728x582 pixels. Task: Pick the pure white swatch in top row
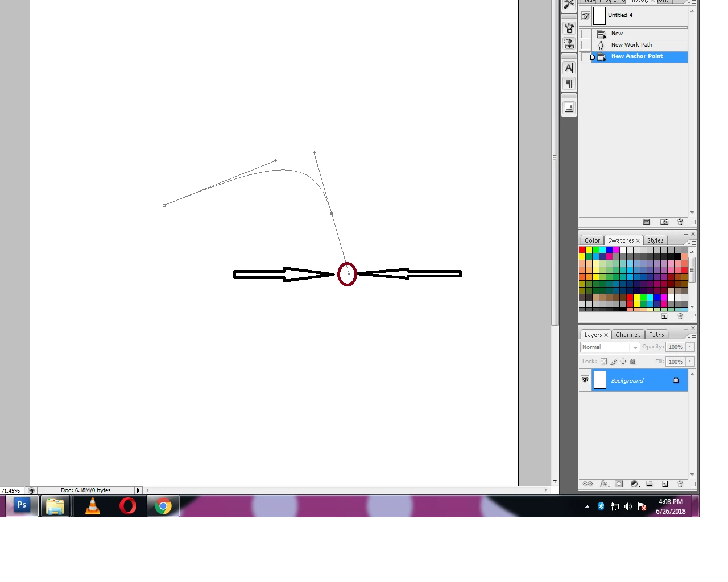click(x=623, y=250)
